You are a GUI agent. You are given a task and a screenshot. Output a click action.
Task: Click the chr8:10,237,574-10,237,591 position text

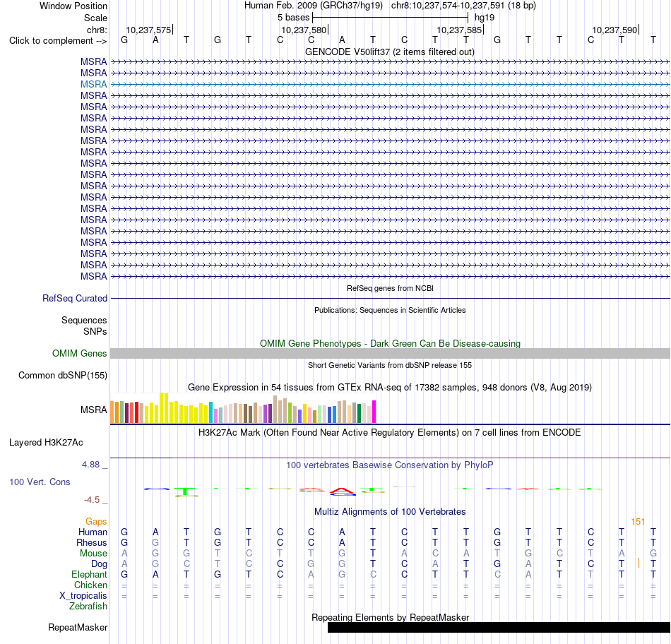point(463,6)
